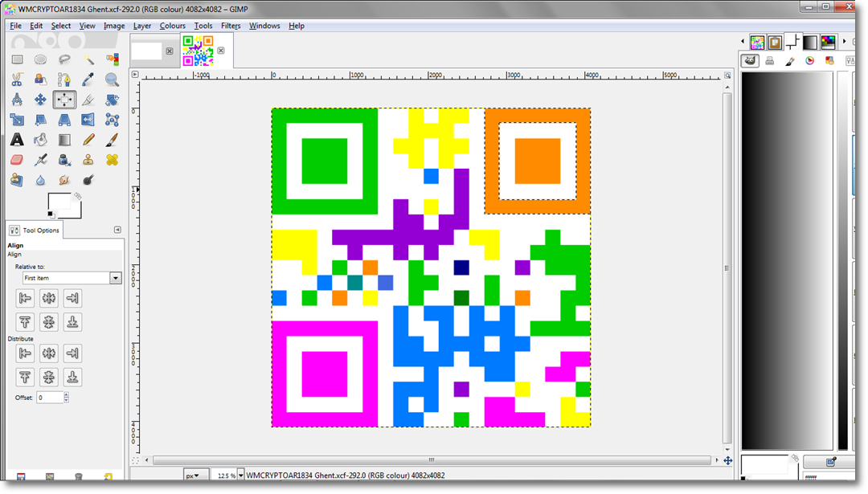
Task: Pick a shade in black-to-white colour area
Action: (787, 260)
